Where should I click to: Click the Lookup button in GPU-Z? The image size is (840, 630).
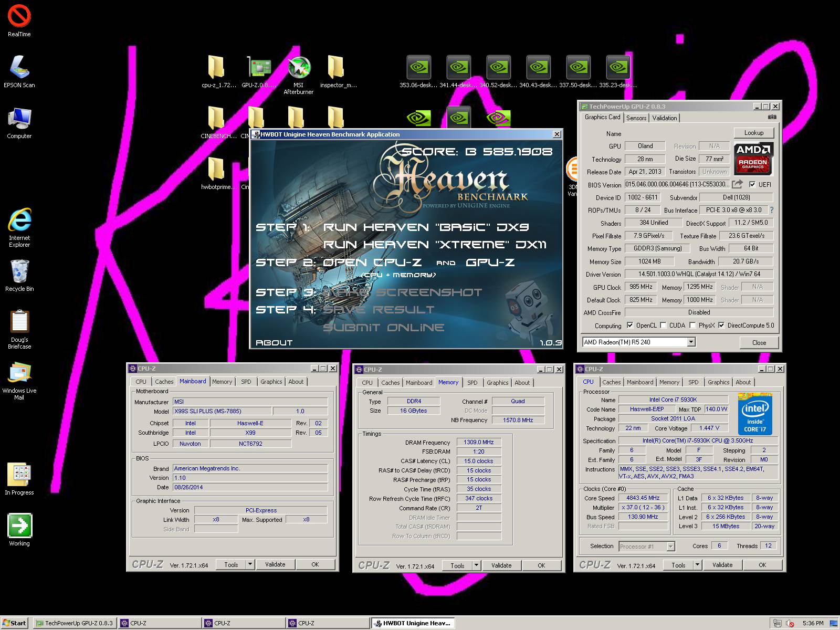pyautogui.click(x=753, y=133)
